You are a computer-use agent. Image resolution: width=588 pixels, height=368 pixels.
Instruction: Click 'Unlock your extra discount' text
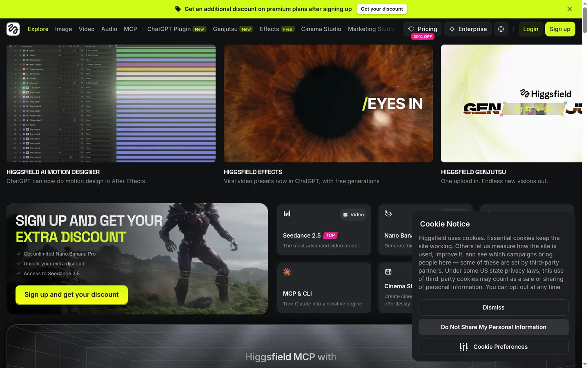point(55,264)
